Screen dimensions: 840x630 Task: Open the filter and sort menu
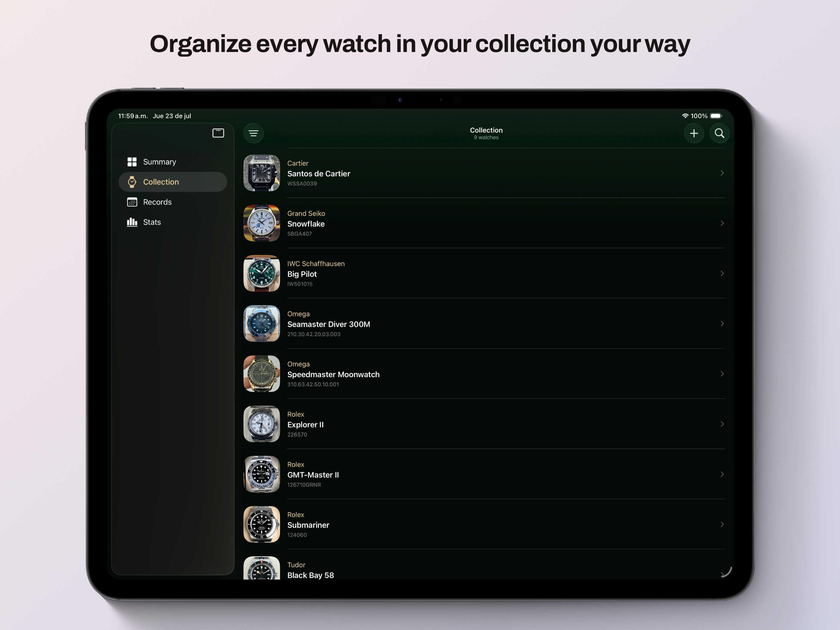(253, 134)
